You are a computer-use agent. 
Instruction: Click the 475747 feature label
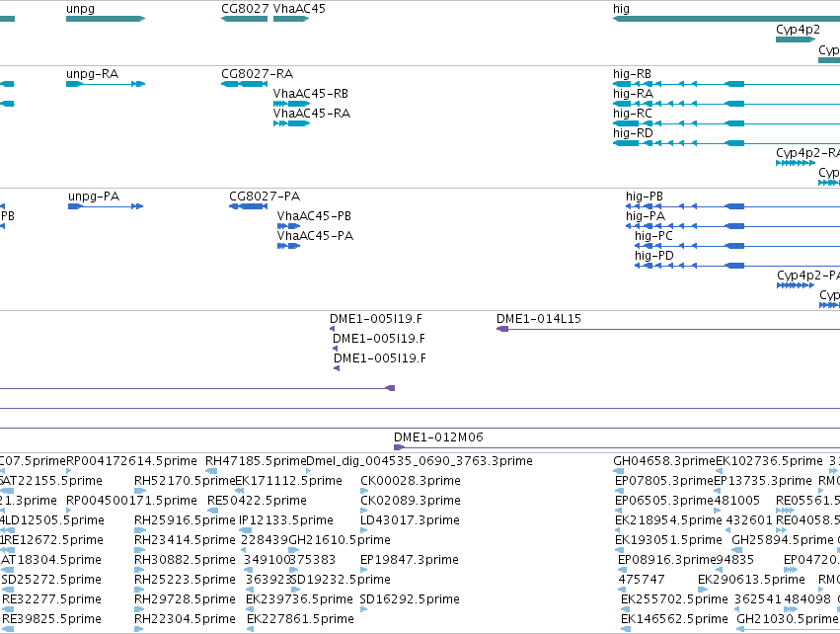(x=642, y=580)
